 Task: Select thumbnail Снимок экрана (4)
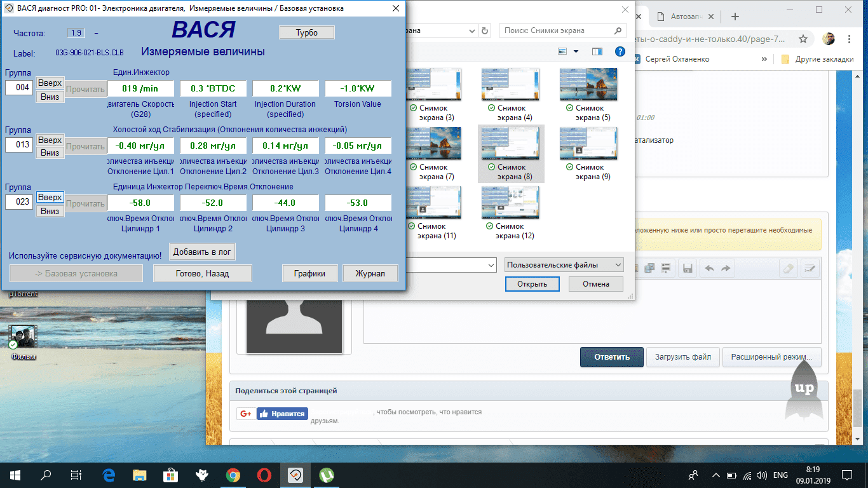point(511,95)
